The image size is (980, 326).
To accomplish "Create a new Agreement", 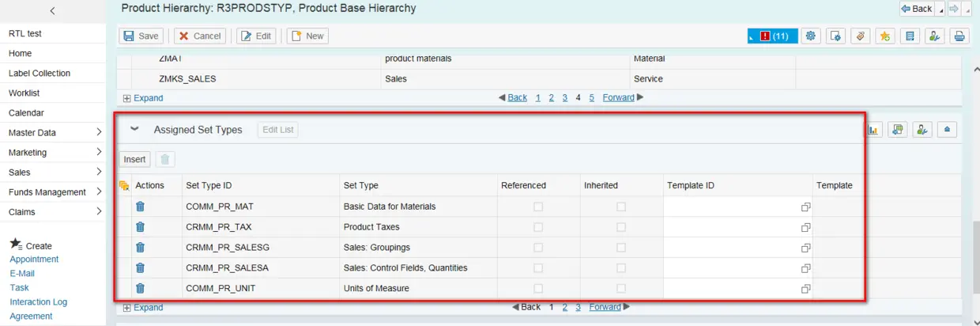I will tap(31, 317).
